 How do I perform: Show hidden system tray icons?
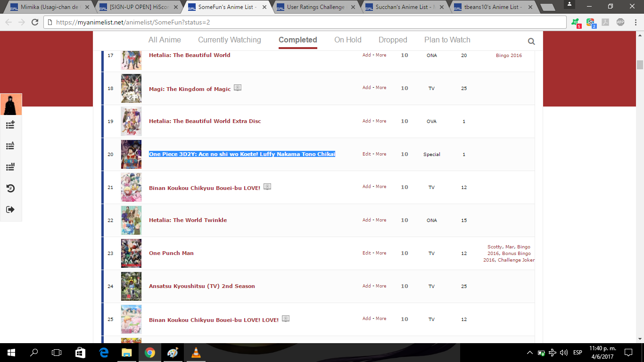[530, 353]
